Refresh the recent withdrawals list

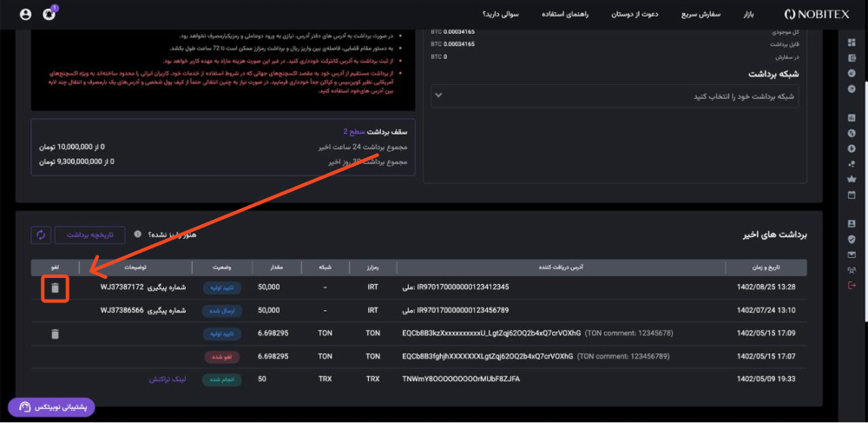41,235
